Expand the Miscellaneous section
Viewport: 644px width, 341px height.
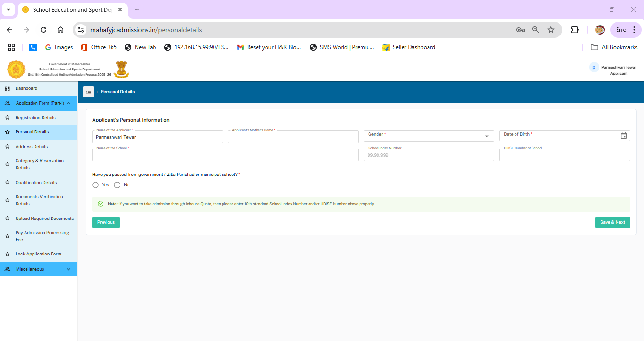coord(69,269)
